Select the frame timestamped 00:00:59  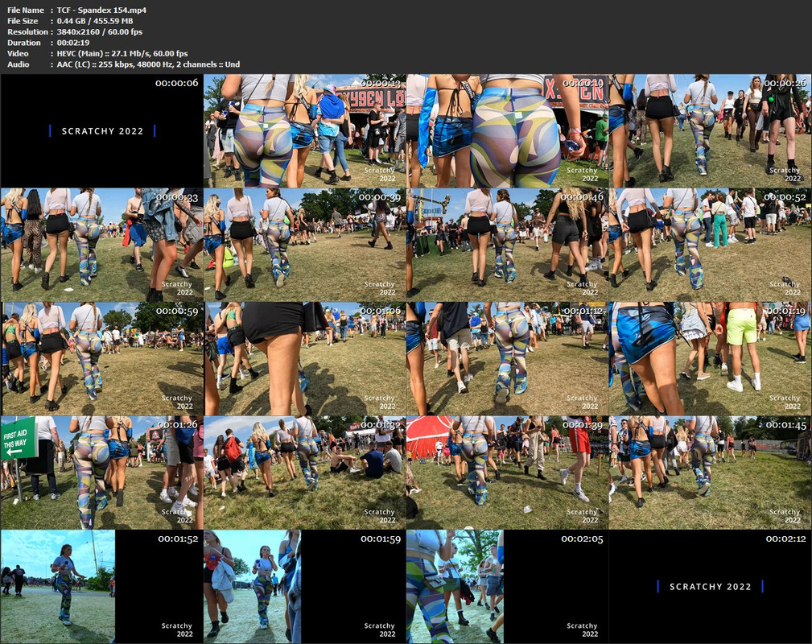tap(101, 358)
